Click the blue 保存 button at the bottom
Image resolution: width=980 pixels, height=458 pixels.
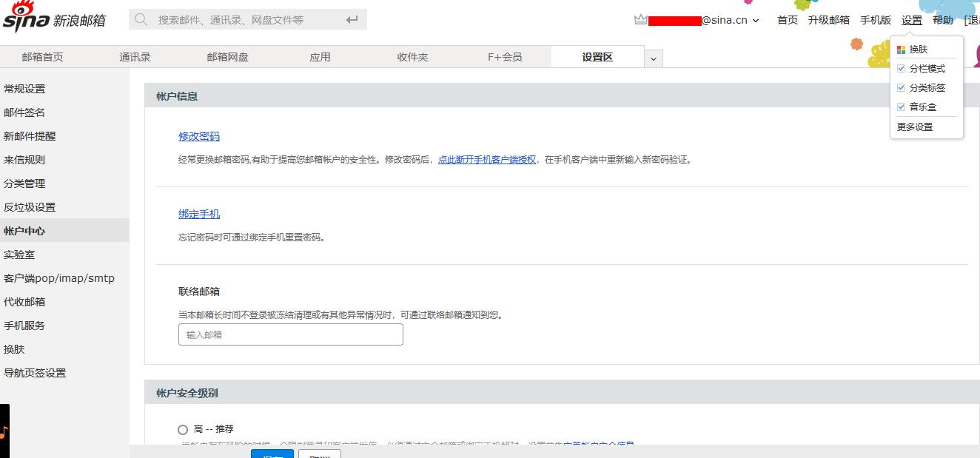pyautogui.click(x=272, y=455)
